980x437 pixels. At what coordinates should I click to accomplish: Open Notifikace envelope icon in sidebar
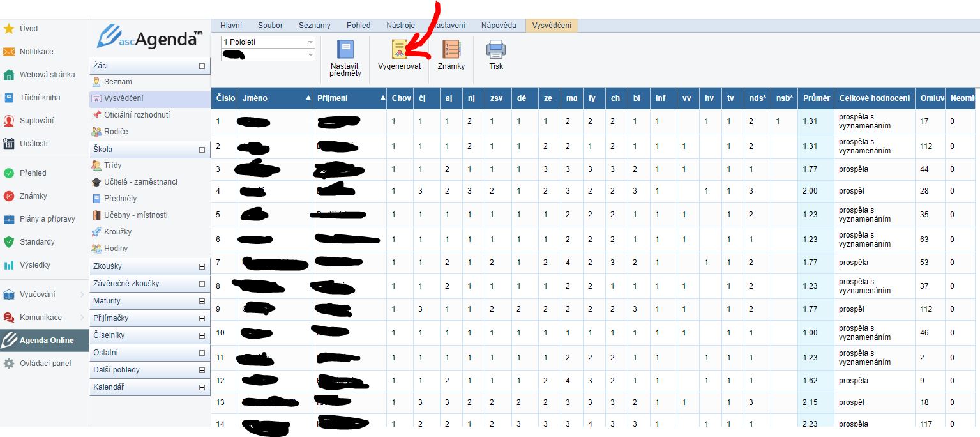pos(9,52)
